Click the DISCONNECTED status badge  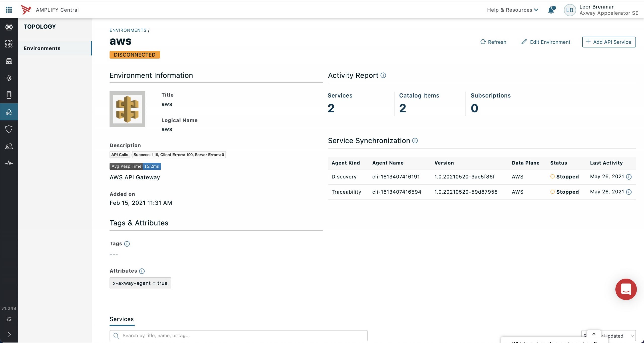tap(135, 55)
